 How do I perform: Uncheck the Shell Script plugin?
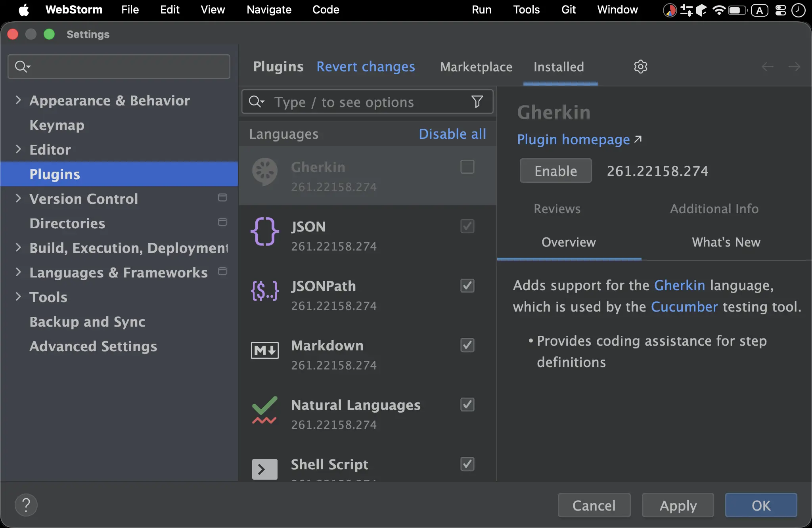coord(467,464)
